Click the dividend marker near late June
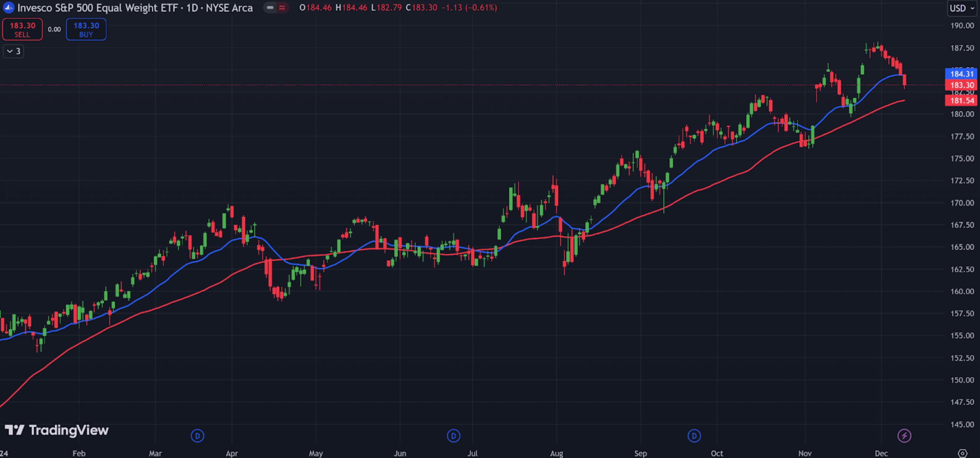 [453, 435]
